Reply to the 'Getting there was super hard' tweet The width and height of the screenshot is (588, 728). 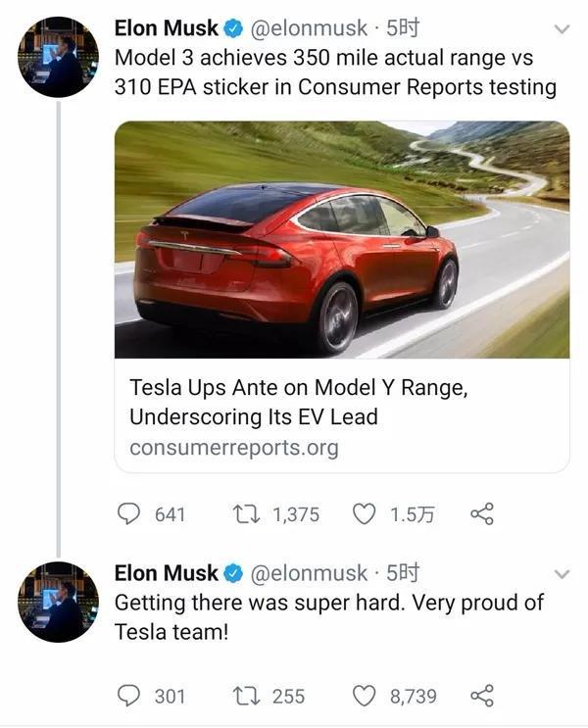coord(128,696)
